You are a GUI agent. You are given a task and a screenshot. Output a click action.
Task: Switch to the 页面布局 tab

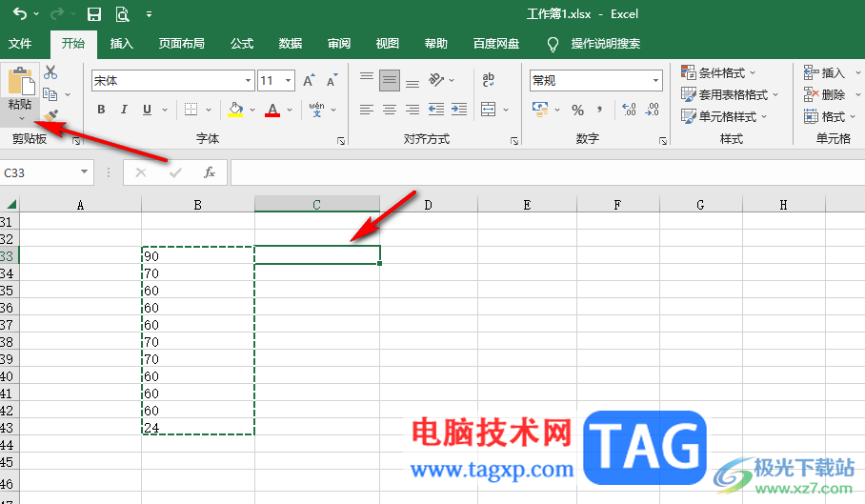point(182,44)
